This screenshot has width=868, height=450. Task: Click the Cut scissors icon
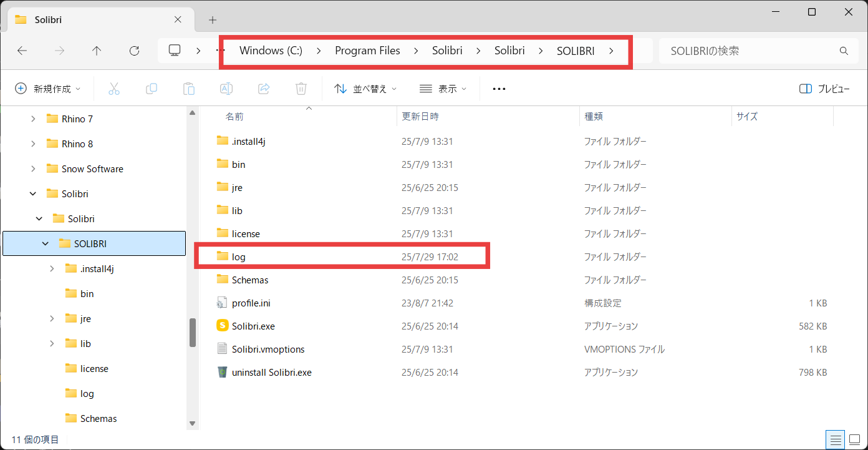[113, 89]
